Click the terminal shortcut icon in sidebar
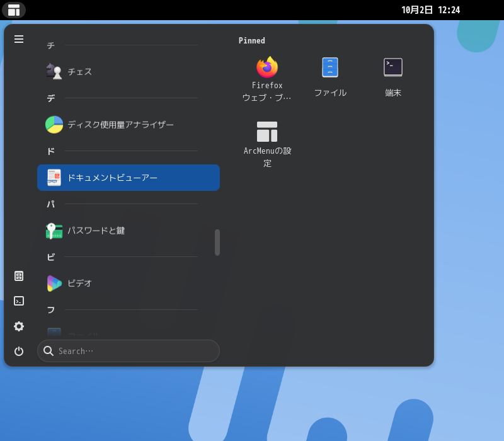The image size is (504, 441). coord(19,301)
